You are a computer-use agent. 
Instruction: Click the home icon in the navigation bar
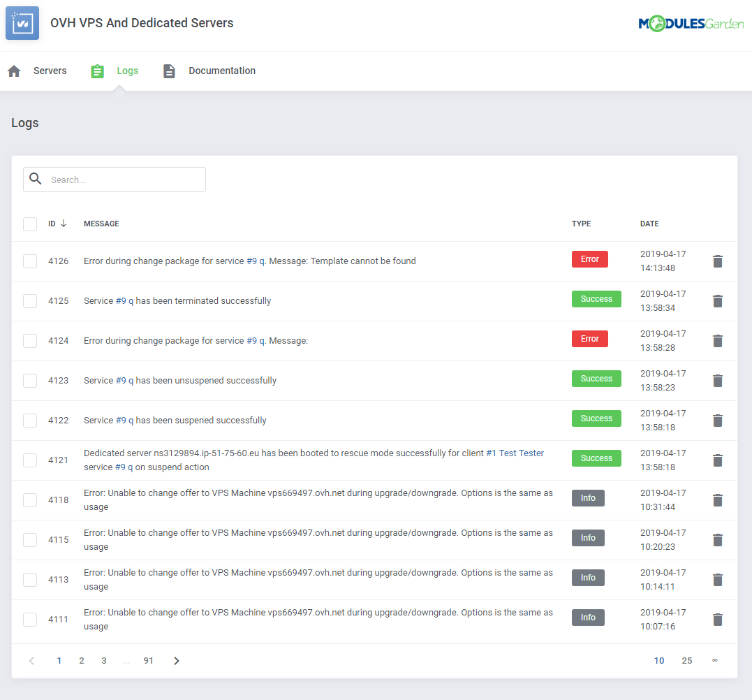13,71
